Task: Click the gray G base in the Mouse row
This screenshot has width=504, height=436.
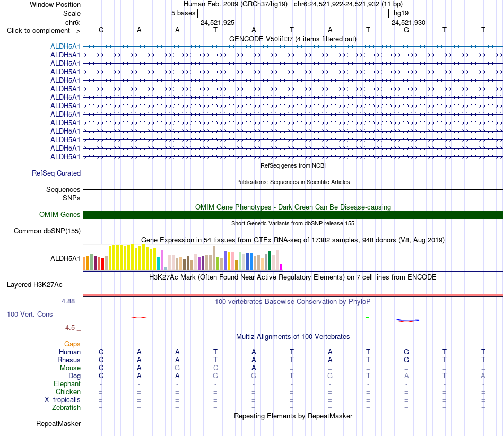Action: click(x=177, y=368)
